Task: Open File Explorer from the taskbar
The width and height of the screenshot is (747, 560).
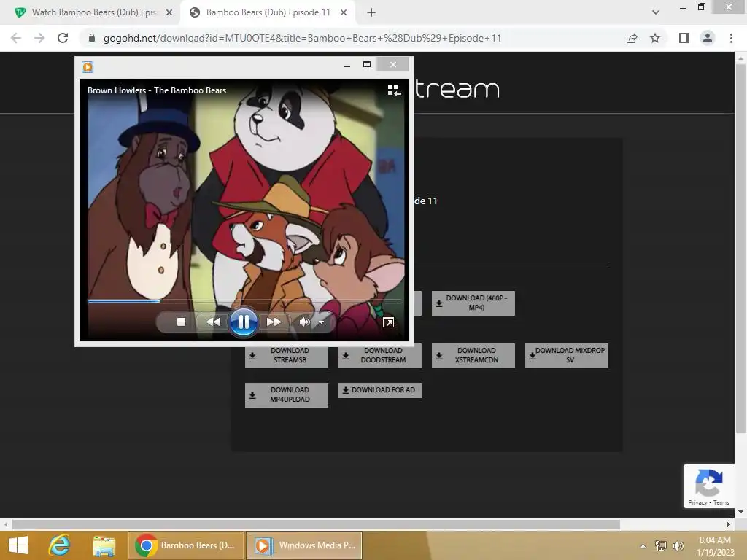Action: (x=104, y=545)
